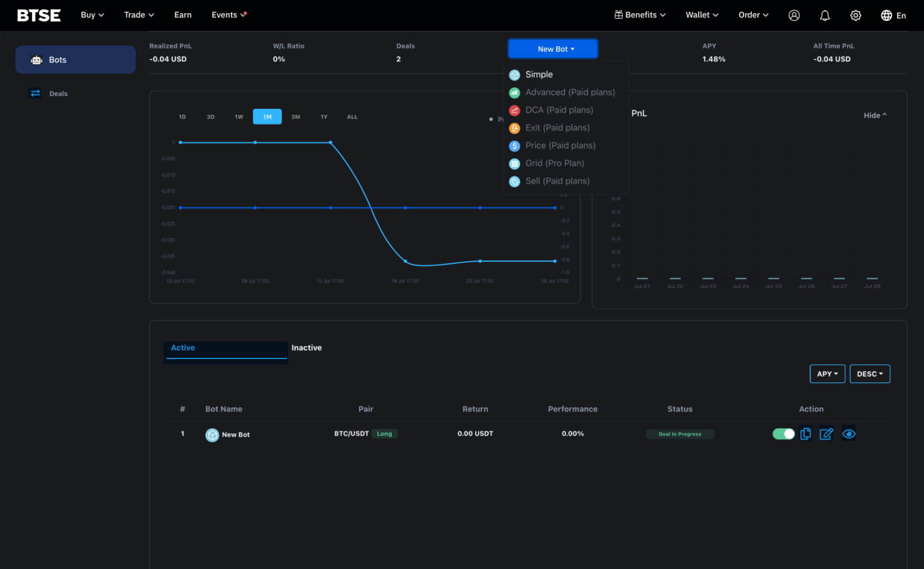Click the APY 1.48% stat
Image resolution: width=924 pixels, height=569 pixels.
[714, 59]
